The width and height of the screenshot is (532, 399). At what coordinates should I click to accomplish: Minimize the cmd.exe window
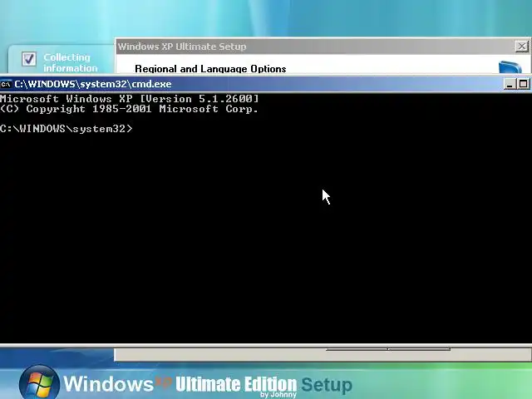click(x=510, y=84)
